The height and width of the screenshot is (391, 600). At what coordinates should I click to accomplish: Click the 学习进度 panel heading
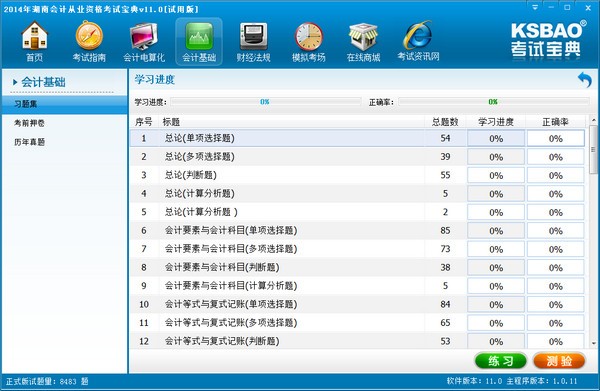[x=155, y=80]
